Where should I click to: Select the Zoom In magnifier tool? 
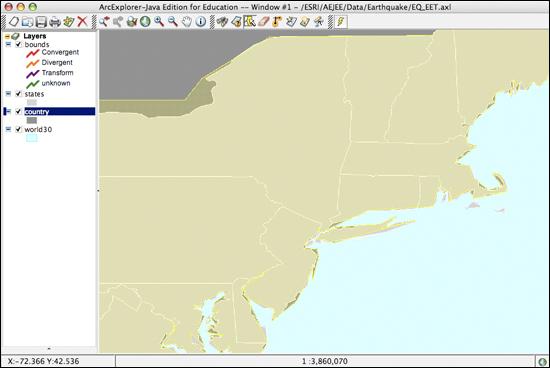(x=159, y=22)
